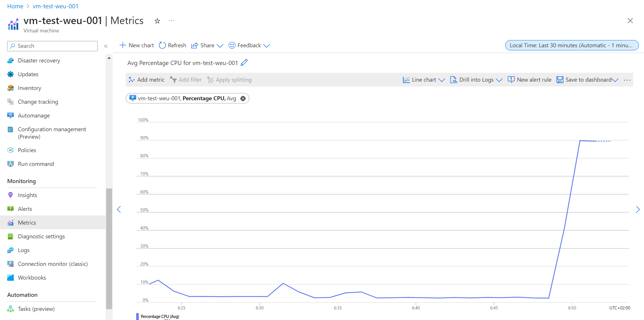644x320 pixels.
Task: Open Alerts in the Monitoring menu
Action: pyautogui.click(x=25, y=209)
